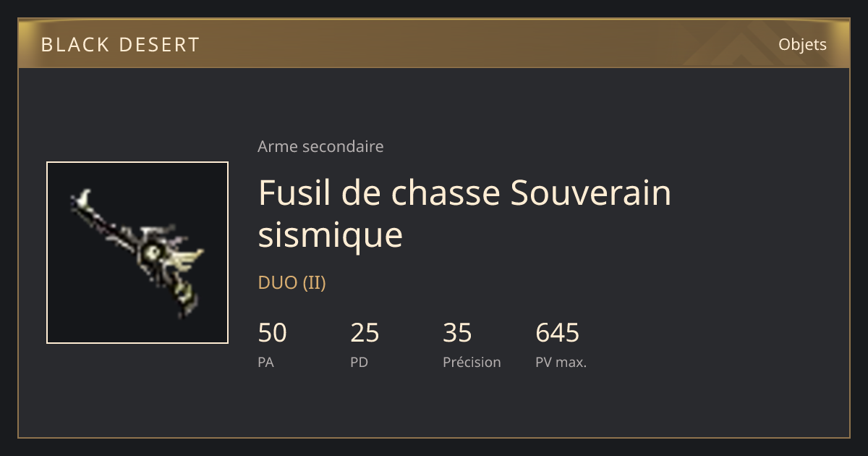Viewport: 868px width, 456px height.
Task: Select the Arme secondaire category text
Action: point(320,146)
